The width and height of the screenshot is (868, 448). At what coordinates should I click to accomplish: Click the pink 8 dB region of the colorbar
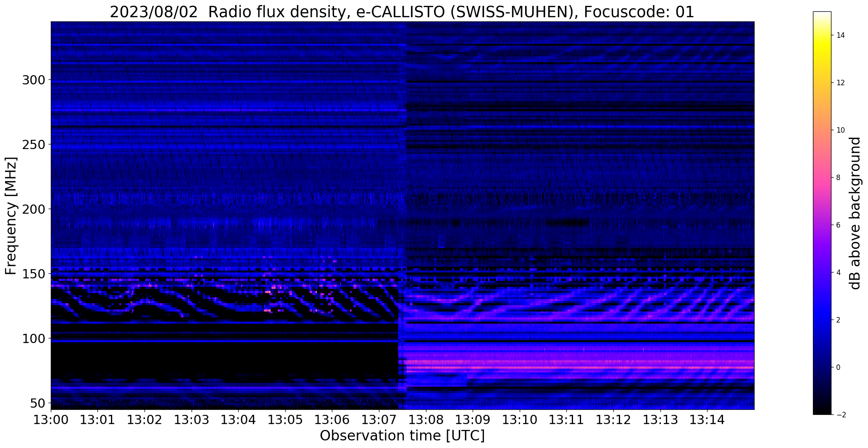[x=822, y=178]
